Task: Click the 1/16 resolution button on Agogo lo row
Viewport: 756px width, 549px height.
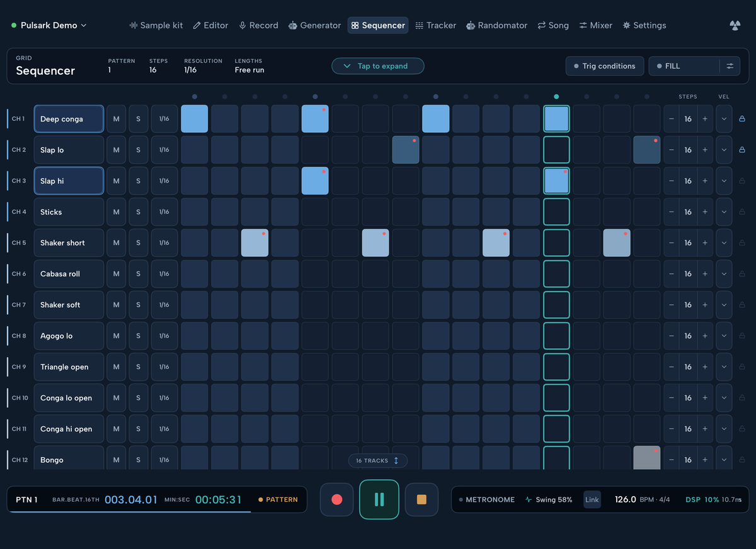Action: pos(164,336)
